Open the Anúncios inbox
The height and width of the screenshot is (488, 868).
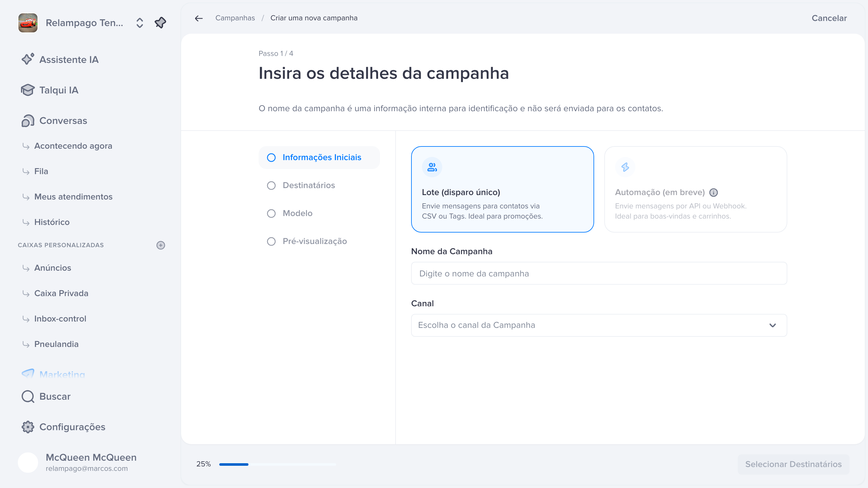click(x=52, y=268)
